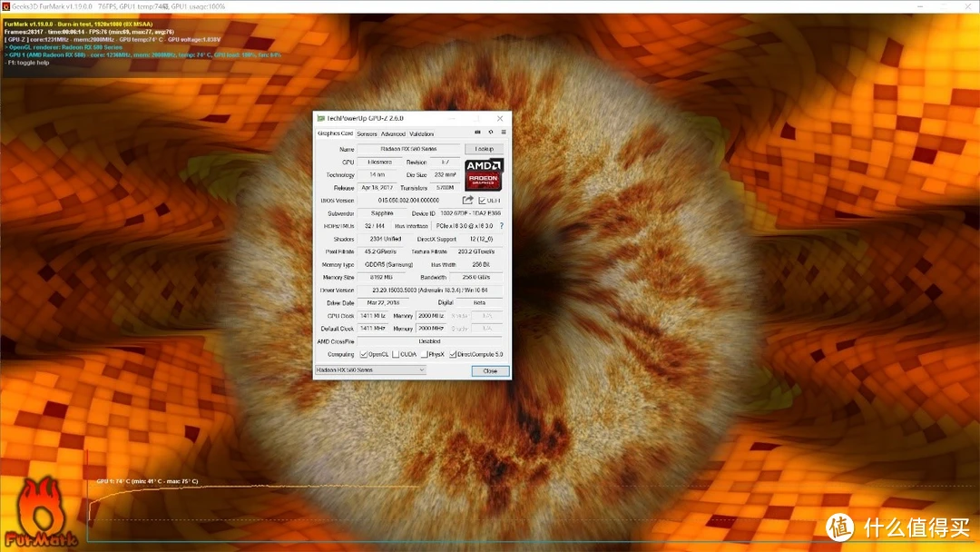Switch to the Advanced tab

pyautogui.click(x=393, y=133)
